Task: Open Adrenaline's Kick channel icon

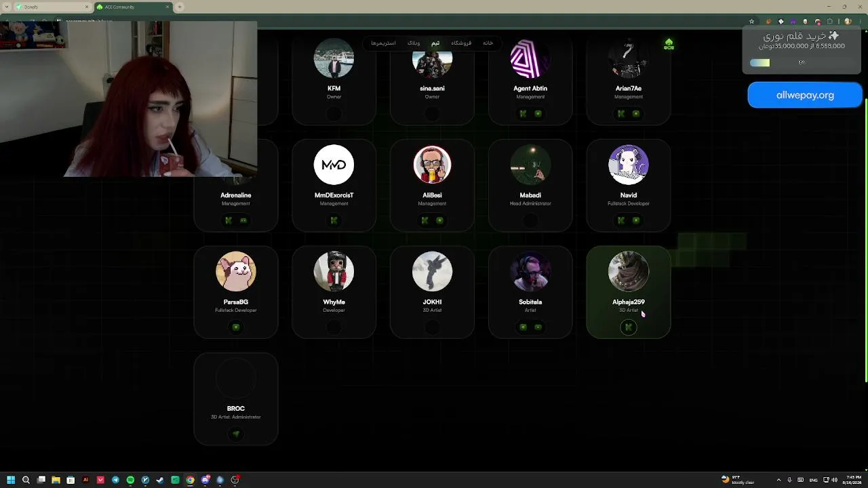Action: coord(229,220)
